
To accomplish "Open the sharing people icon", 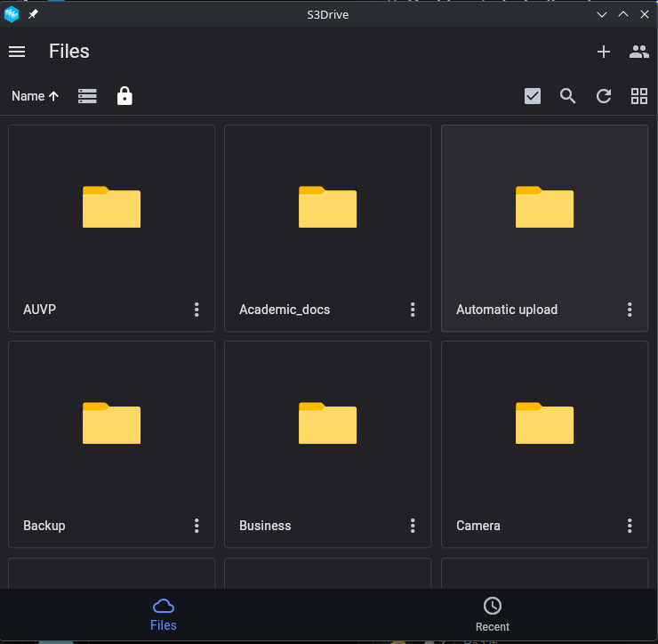I will click(638, 52).
